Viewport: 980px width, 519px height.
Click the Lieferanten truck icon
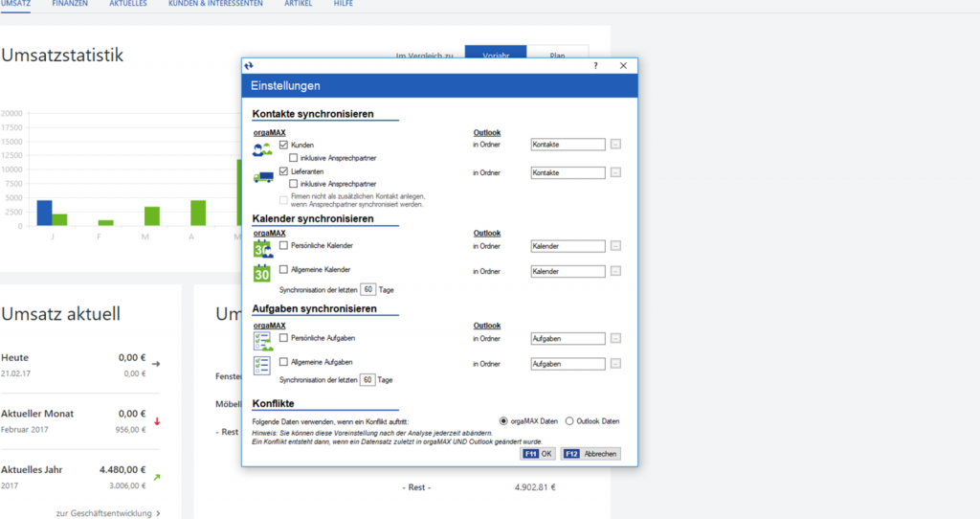(263, 177)
